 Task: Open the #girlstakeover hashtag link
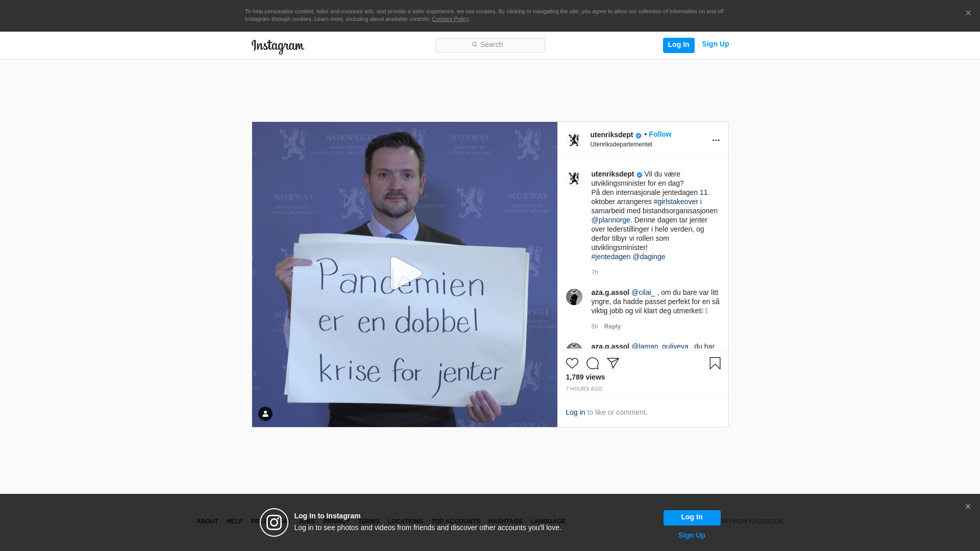point(675,202)
